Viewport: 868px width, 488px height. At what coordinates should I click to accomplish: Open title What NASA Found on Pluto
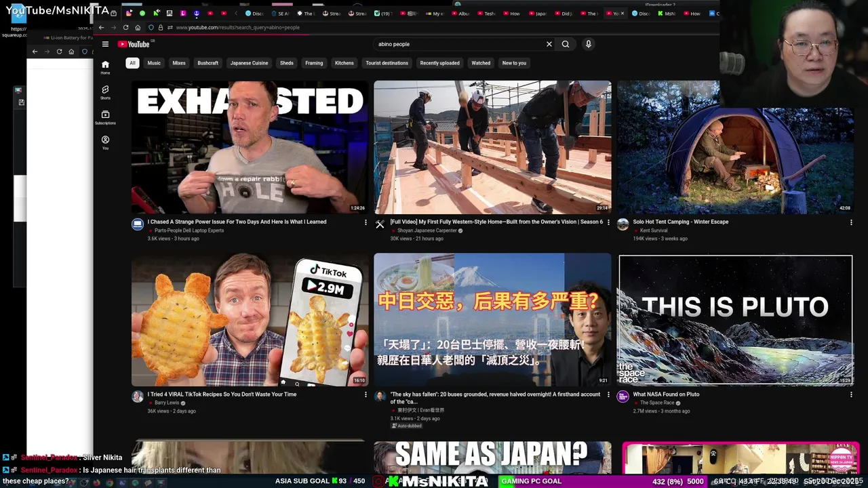coord(666,394)
